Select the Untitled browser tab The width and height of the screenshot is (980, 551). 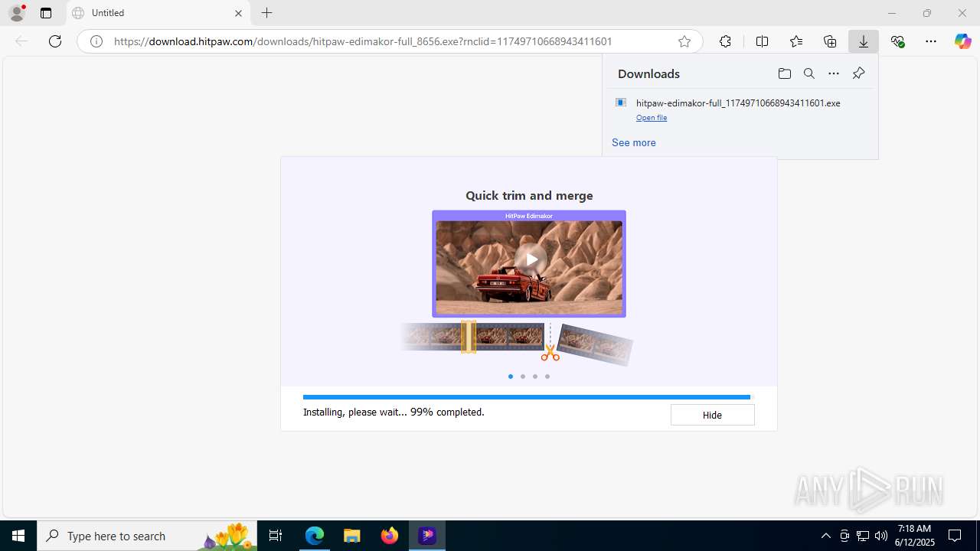[158, 13]
